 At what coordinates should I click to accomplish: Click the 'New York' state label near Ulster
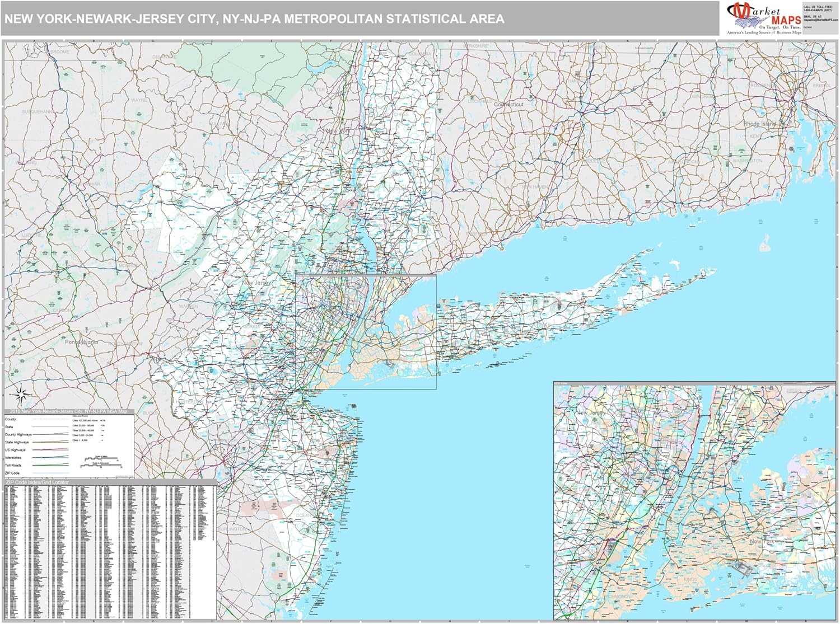338,131
